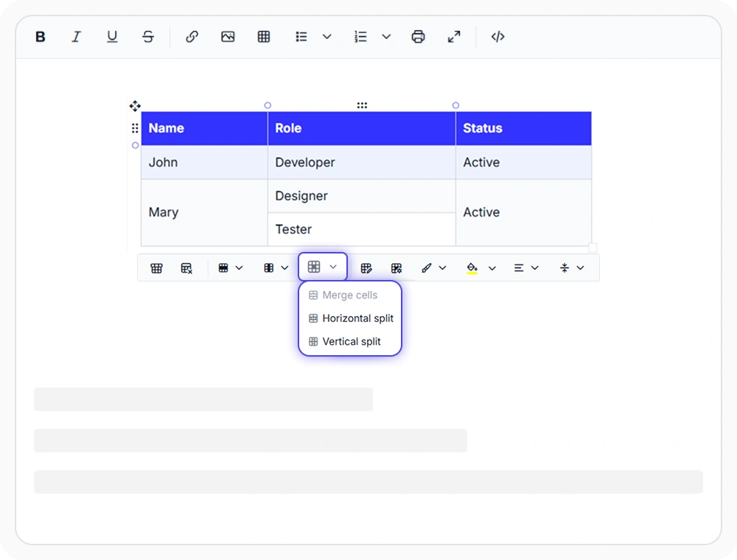The image size is (737, 560).
Task: Expand column operations dropdown arrow
Action: coord(284,267)
